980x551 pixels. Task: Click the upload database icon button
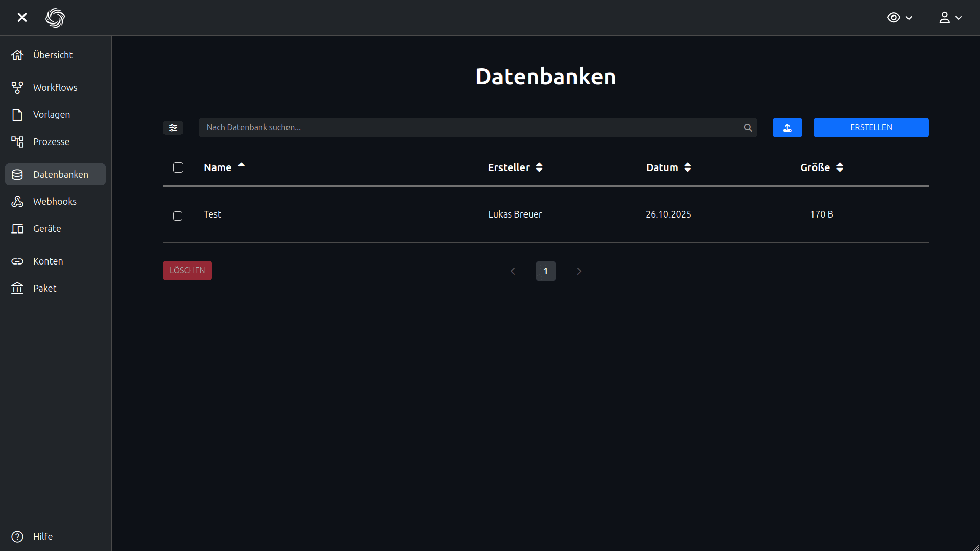point(787,128)
